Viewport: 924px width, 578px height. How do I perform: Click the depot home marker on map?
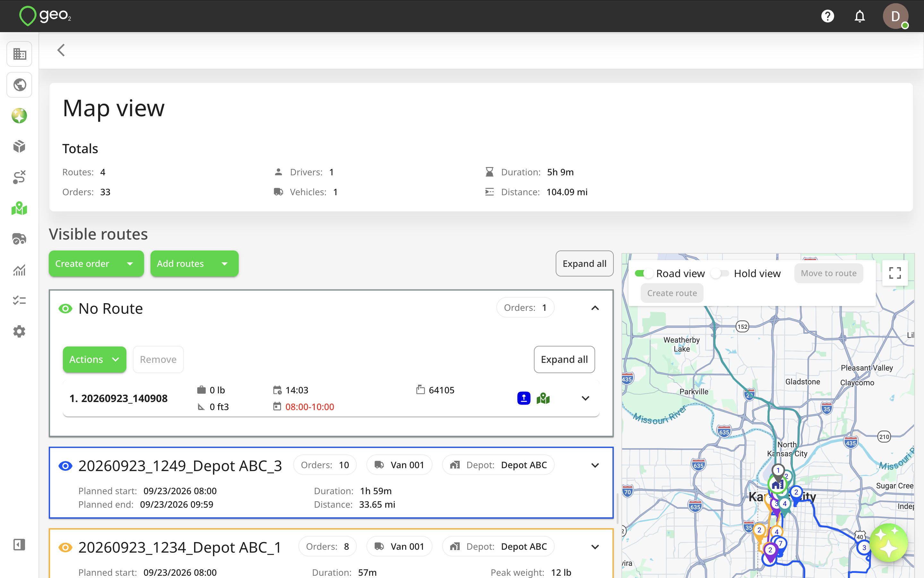777,485
